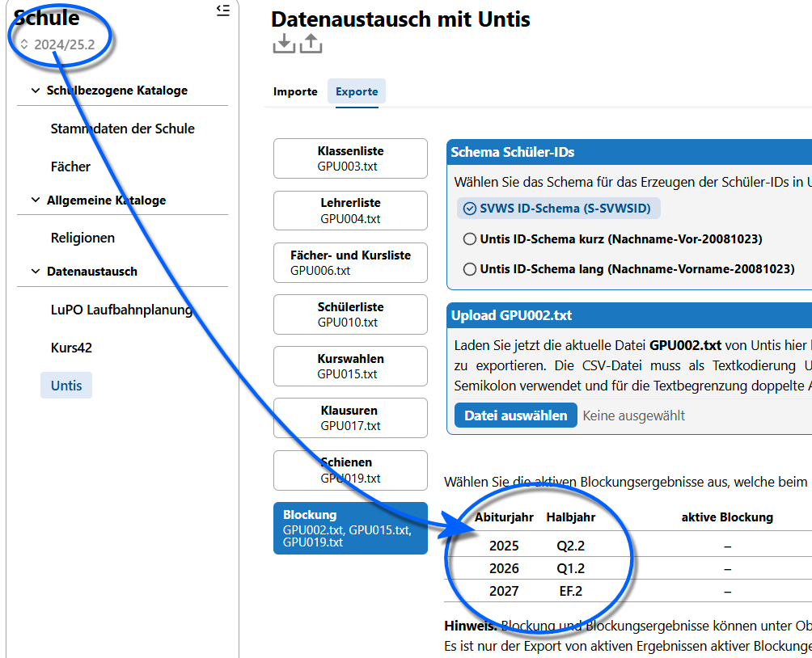Click the upload icon next to the download icon
This screenshot has height=658, width=812.
[311, 43]
